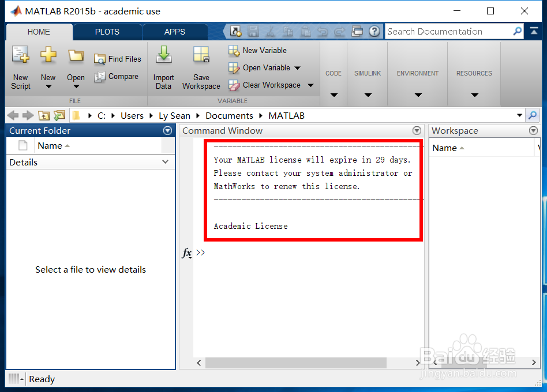Click the Paste icon in quick access toolbar
Image resolution: width=547 pixels, height=392 pixels.
(x=305, y=31)
